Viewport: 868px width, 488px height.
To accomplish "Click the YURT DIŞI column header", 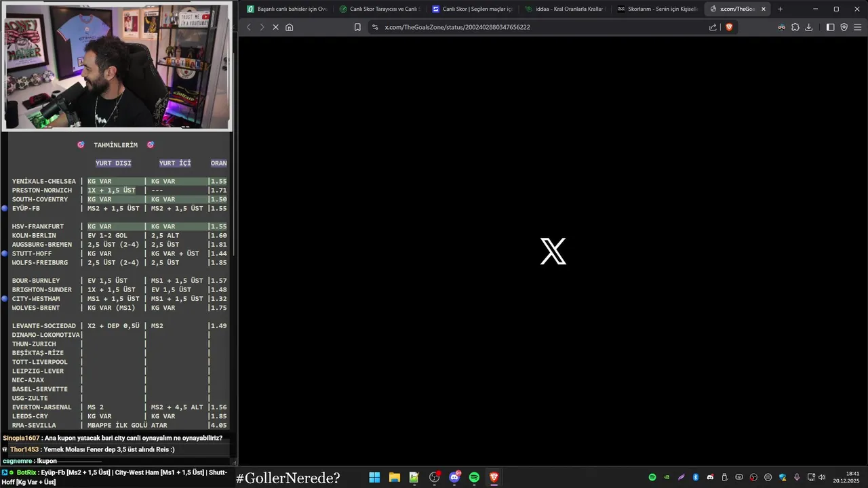I will click(113, 163).
